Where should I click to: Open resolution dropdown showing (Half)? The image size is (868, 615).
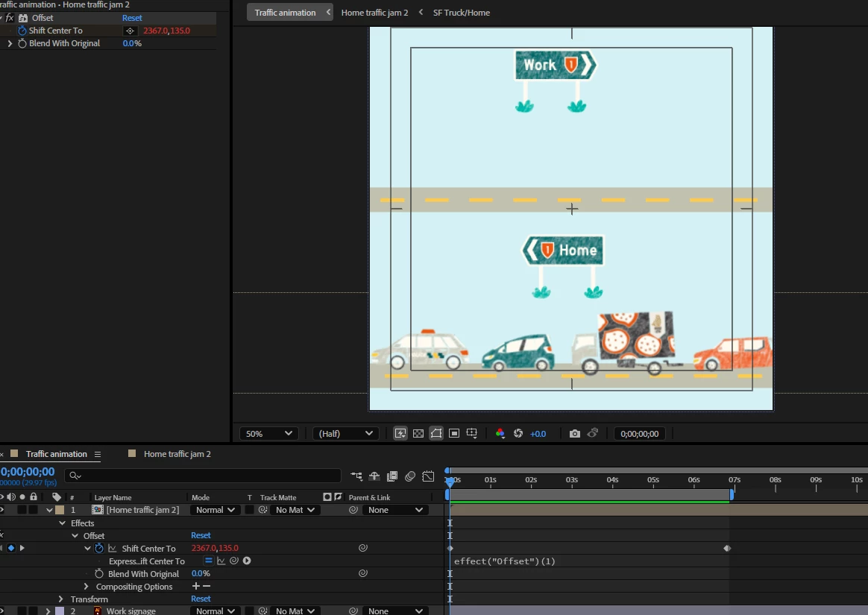pos(346,433)
